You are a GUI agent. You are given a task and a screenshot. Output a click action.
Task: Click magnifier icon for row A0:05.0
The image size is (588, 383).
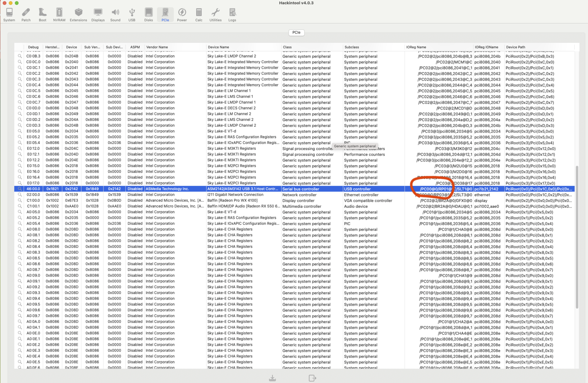coord(20,212)
